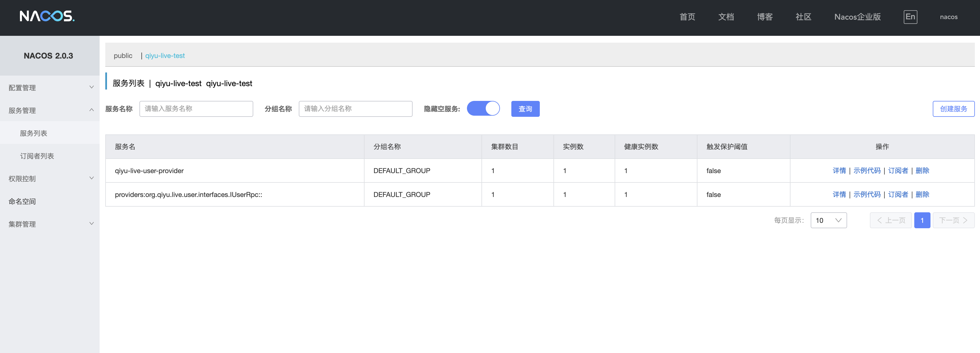Click the NACOS 2.0.3 version title
Viewport: 980px width, 353px height.
(x=48, y=56)
